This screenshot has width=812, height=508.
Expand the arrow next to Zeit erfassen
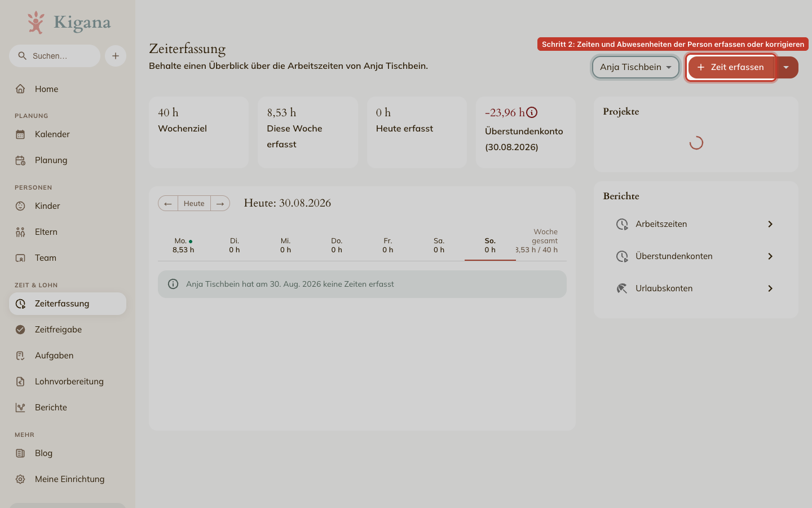pos(786,67)
